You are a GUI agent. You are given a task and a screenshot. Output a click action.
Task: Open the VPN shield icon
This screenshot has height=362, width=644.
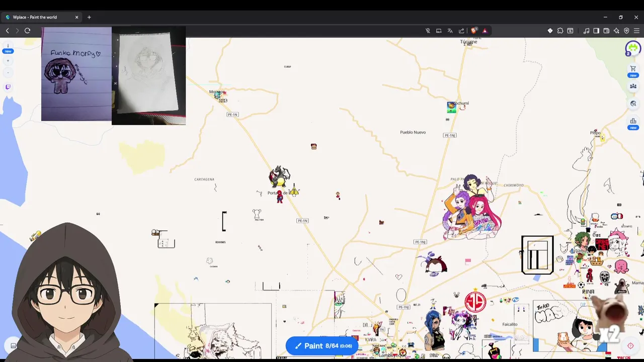tap(626, 31)
